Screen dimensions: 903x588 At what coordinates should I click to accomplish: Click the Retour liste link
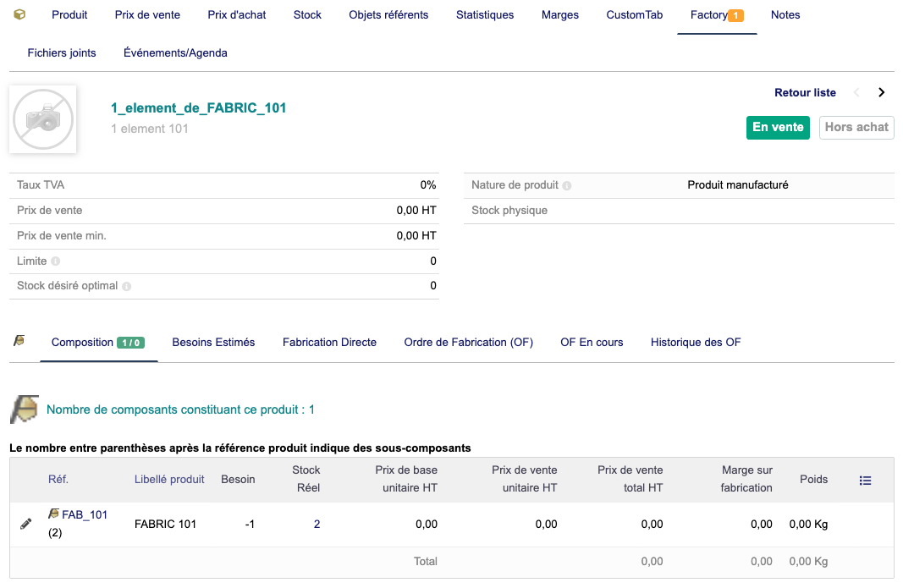tap(805, 93)
